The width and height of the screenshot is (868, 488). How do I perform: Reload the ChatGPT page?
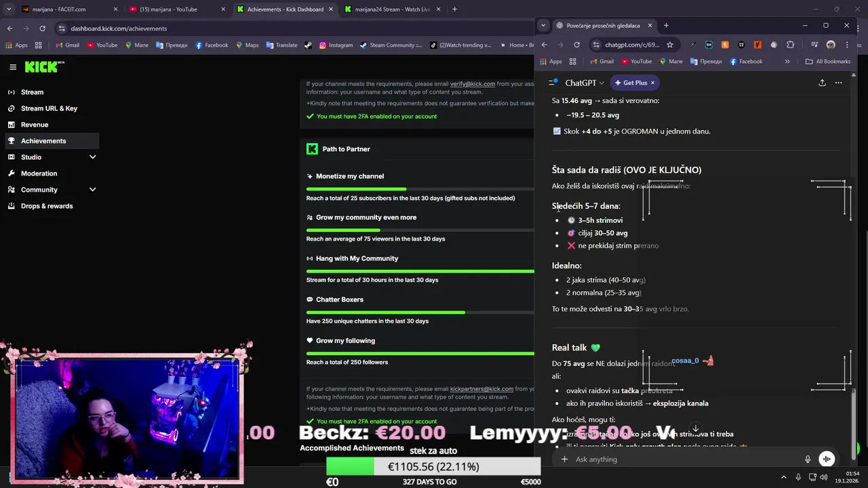576,45
